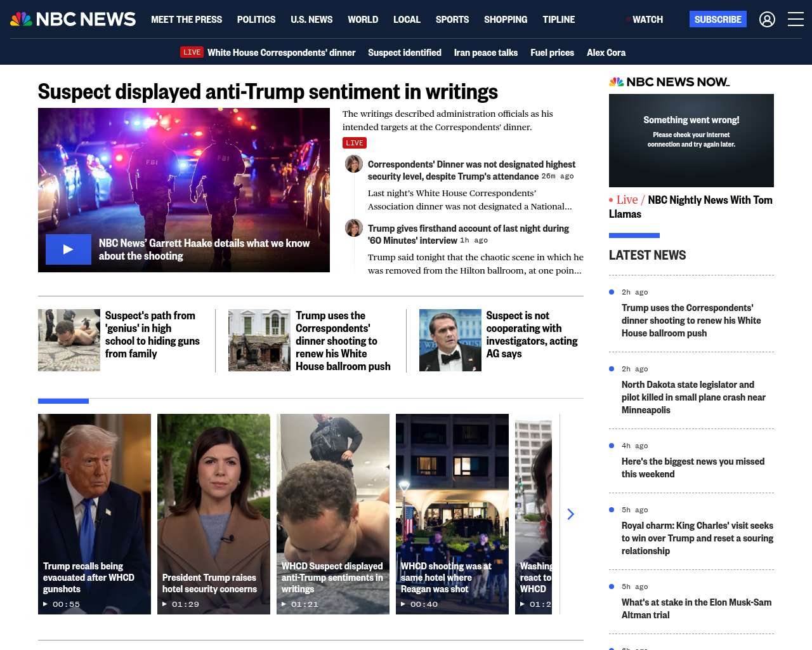Click the acting AG story thumbnail
The image size is (812, 650).
click(450, 340)
